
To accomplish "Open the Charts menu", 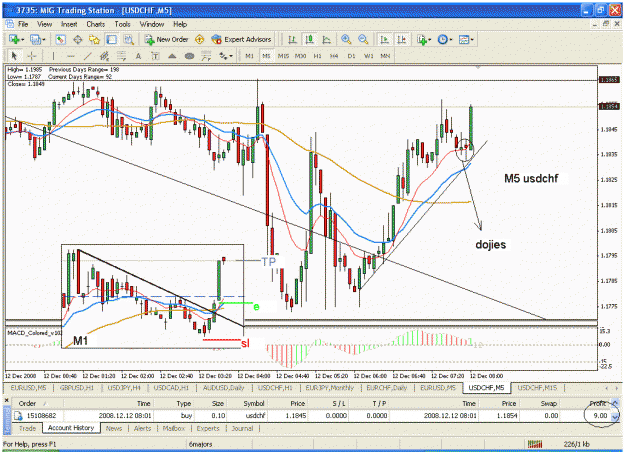I will coord(96,24).
